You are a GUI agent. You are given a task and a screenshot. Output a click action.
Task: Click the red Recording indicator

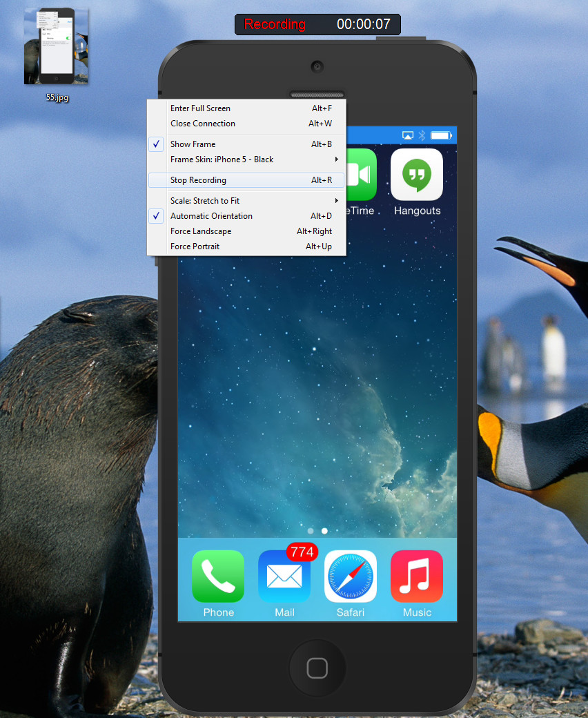275,24
